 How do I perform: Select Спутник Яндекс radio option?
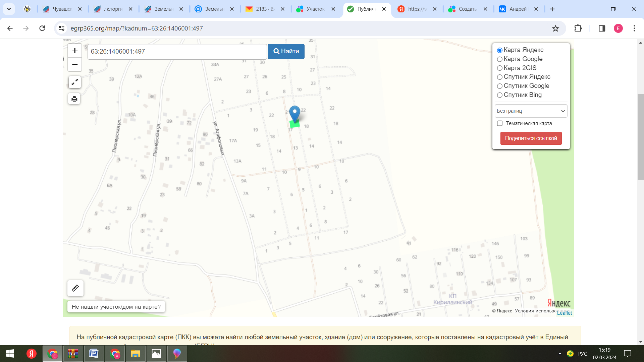click(x=500, y=77)
